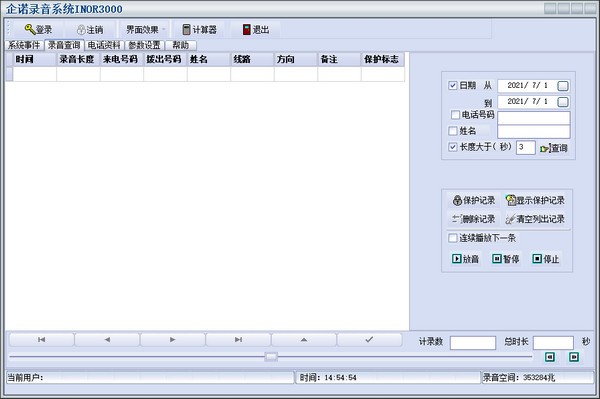Click the 查询 search button
Viewport: 600px width, 399px height.
(554, 148)
